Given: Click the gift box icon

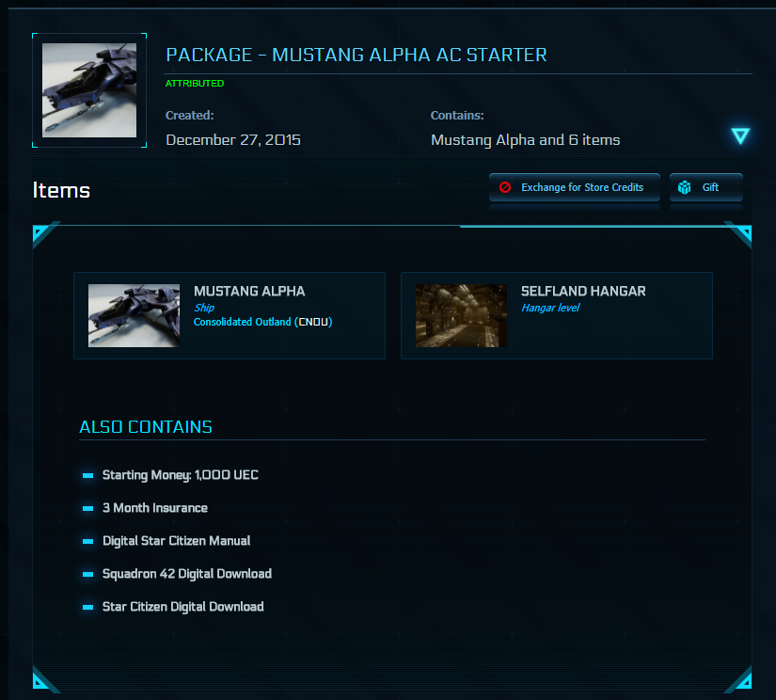Looking at the screenshot, I should pyautogui.click(x=685, y=187).
